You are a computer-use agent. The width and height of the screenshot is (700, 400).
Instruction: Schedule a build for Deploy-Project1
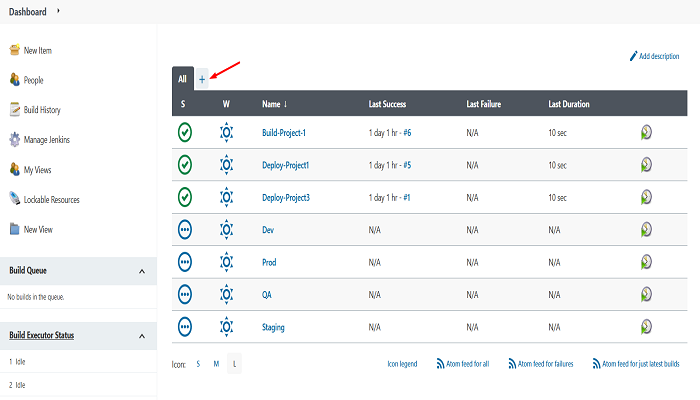(x=646, y=165)
